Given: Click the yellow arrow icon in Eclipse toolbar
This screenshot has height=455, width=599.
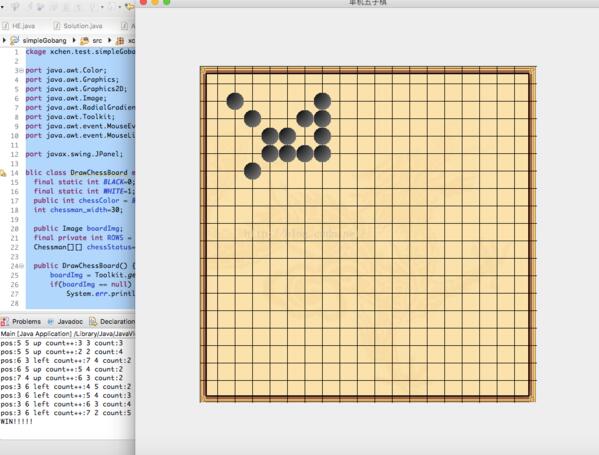Looking at the screenshot, I should click(x=130, y=6).
